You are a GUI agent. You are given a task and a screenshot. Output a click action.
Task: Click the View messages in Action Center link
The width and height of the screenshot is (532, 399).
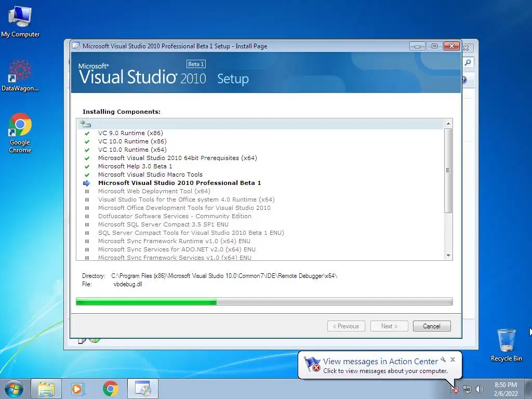[x=380, y=362]
